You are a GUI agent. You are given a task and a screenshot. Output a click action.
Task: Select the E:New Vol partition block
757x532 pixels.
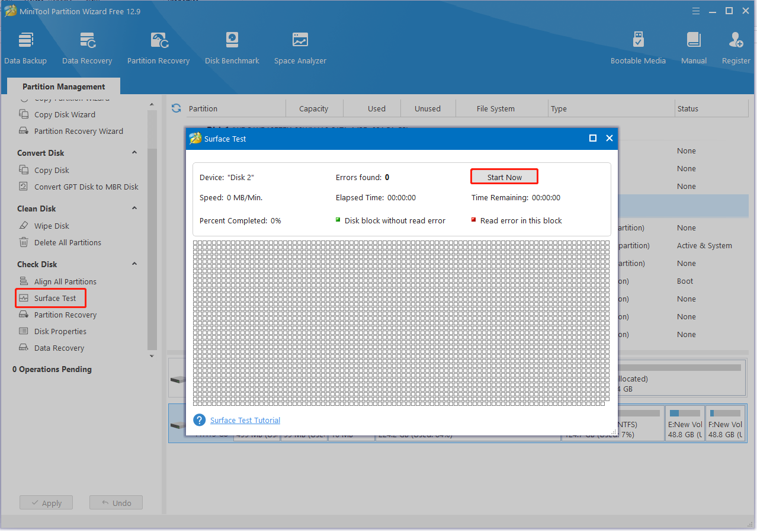coord(685,424)
